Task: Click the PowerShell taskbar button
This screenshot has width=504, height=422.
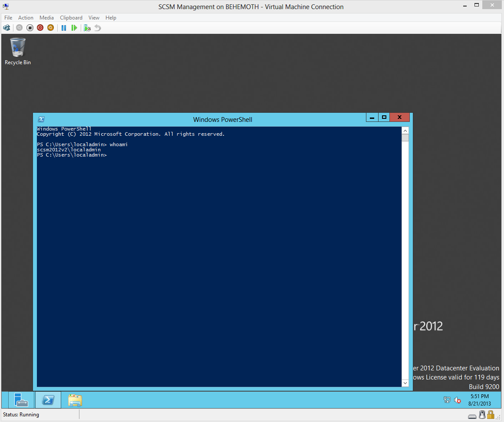Action: pos(48,400)
